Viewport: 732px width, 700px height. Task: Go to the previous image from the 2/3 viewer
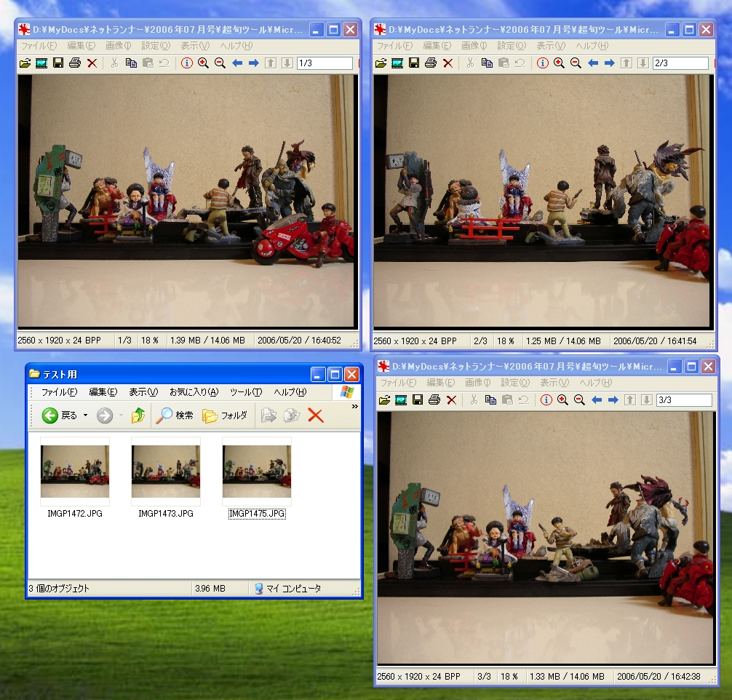593,63
